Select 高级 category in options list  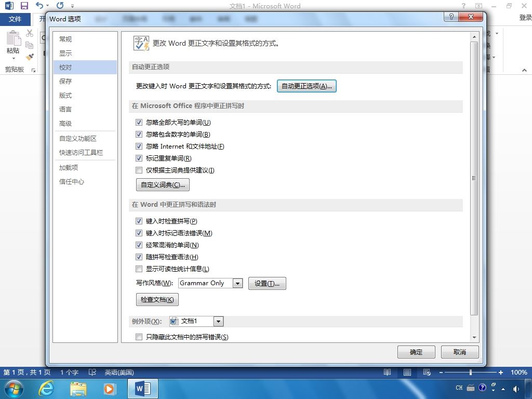coord(85,124)
